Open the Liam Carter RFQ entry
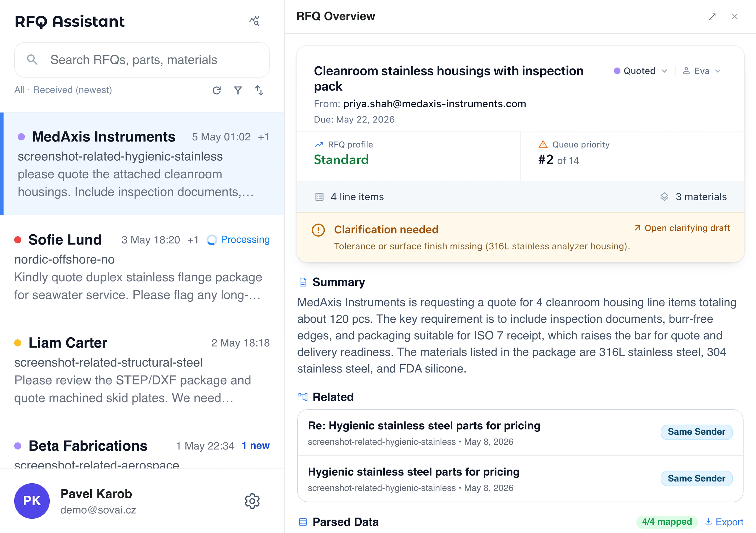Viewport: 756px width, 533px height. pos(142,370)
